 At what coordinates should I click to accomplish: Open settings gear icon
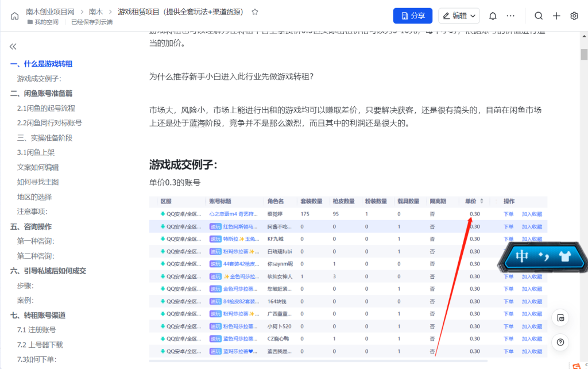click(574, 16)
